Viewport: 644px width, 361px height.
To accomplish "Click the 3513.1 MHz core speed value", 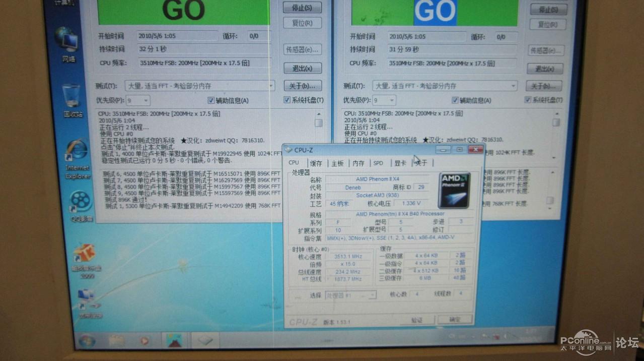I will [x=348, y=257].
